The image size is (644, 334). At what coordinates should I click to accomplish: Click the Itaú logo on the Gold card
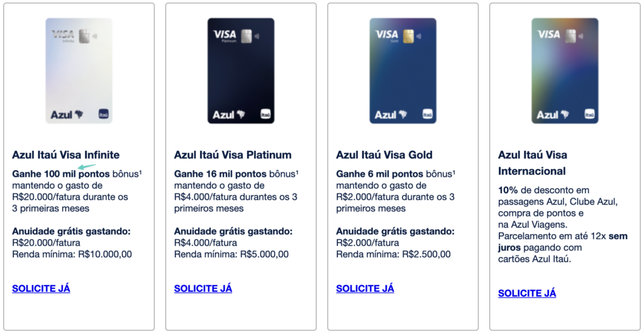pos(428,114)
